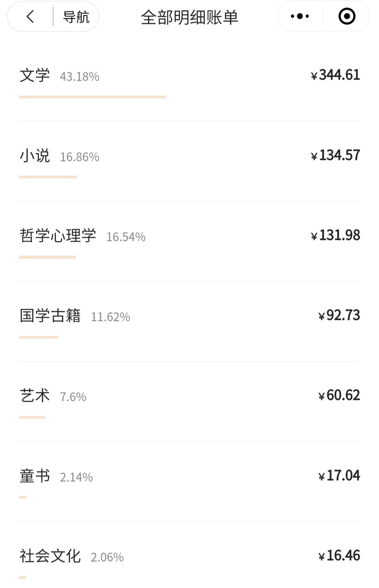Screen dimensions: 379x588
Task: Select the 文学 category row
Action: 189,81
